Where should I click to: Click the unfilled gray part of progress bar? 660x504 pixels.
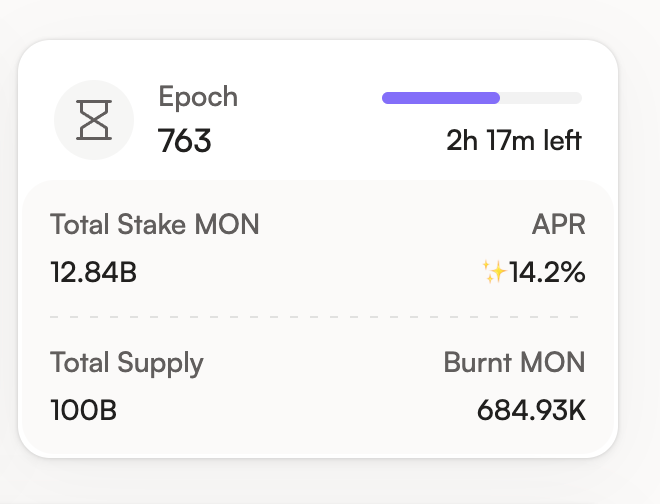[x=541, y=98]
